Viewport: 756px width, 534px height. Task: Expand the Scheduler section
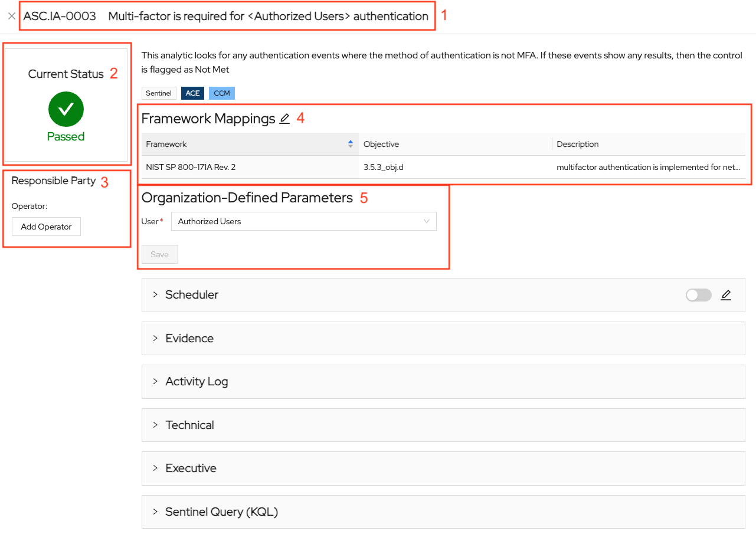pos(443,294)
